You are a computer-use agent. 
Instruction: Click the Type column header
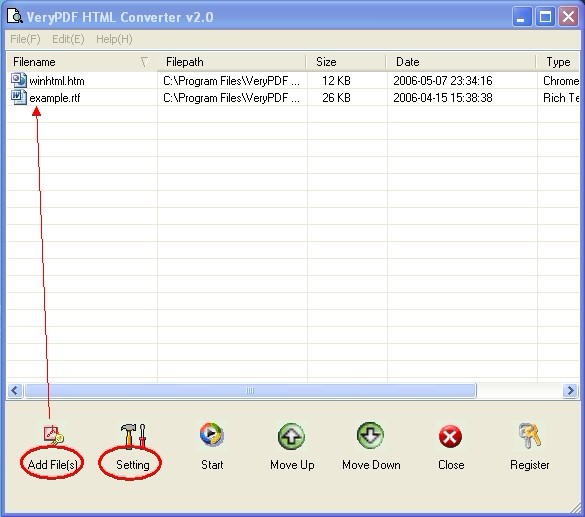click(558, 62)
